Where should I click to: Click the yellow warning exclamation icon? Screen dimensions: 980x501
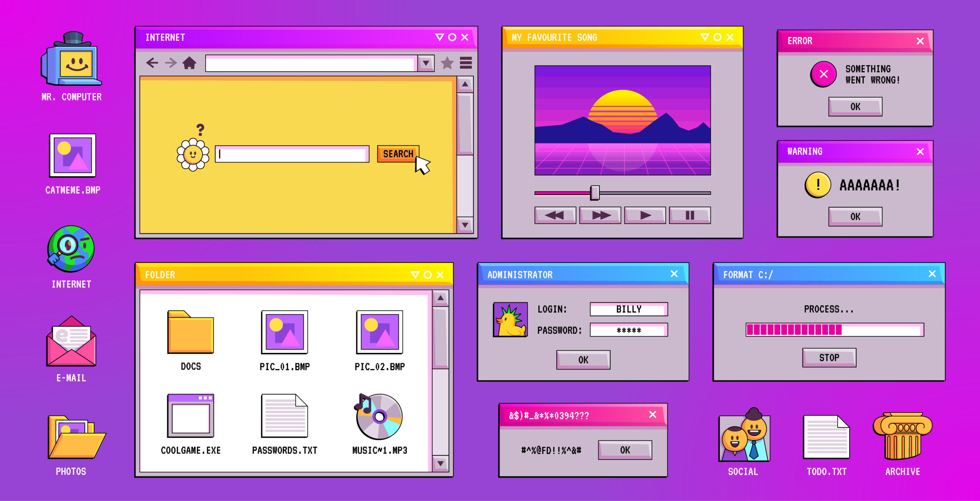(x=818, y=184)
